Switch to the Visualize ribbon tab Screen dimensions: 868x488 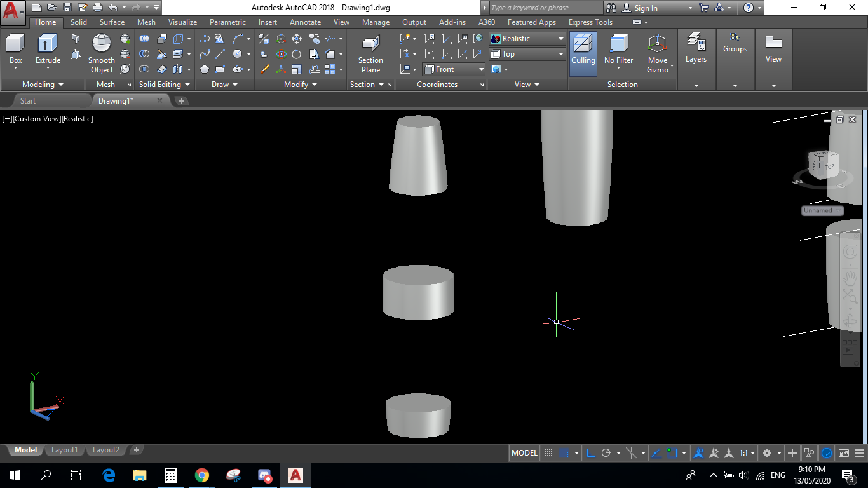(182, 22)
